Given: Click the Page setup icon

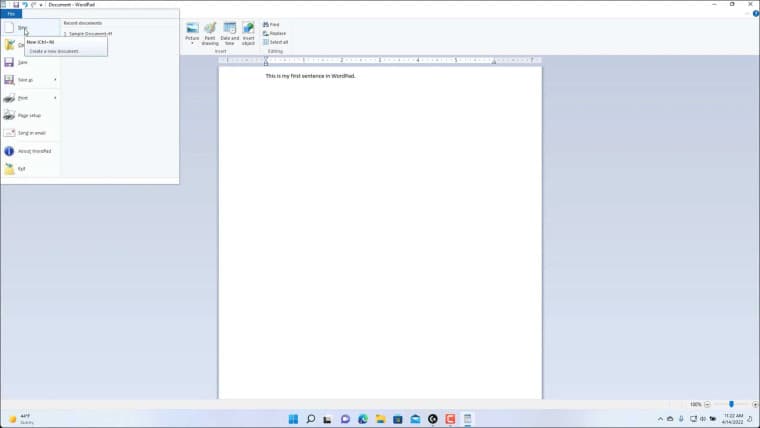Looking at the screenshot, I should 9,115.
